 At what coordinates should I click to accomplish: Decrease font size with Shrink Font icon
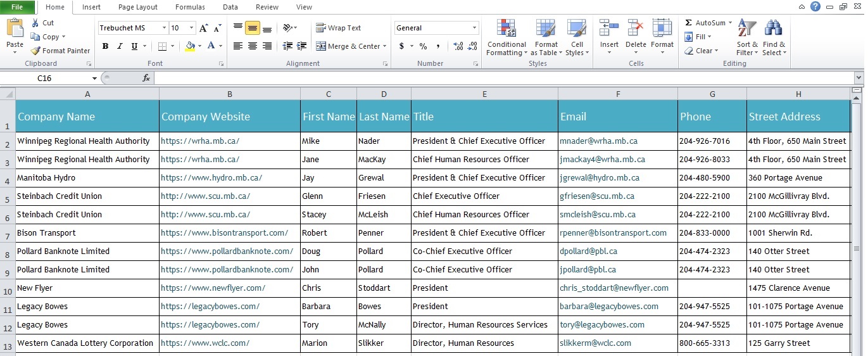tap(218, 28)
